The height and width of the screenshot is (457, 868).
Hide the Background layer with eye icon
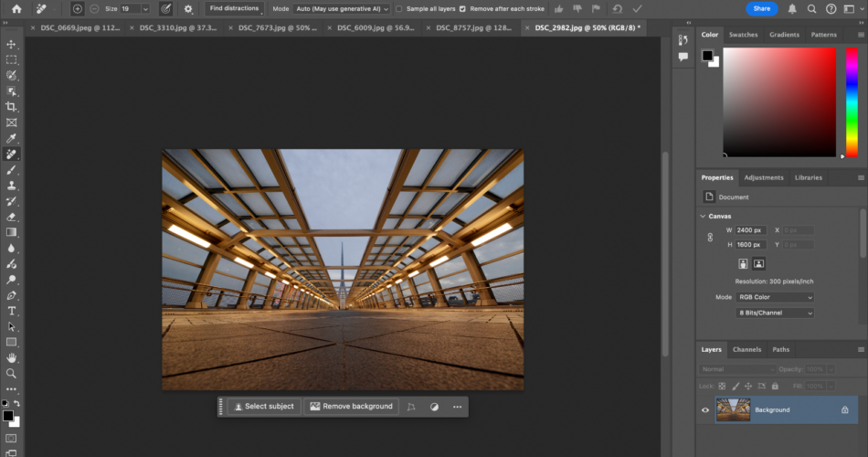[704, 410]
